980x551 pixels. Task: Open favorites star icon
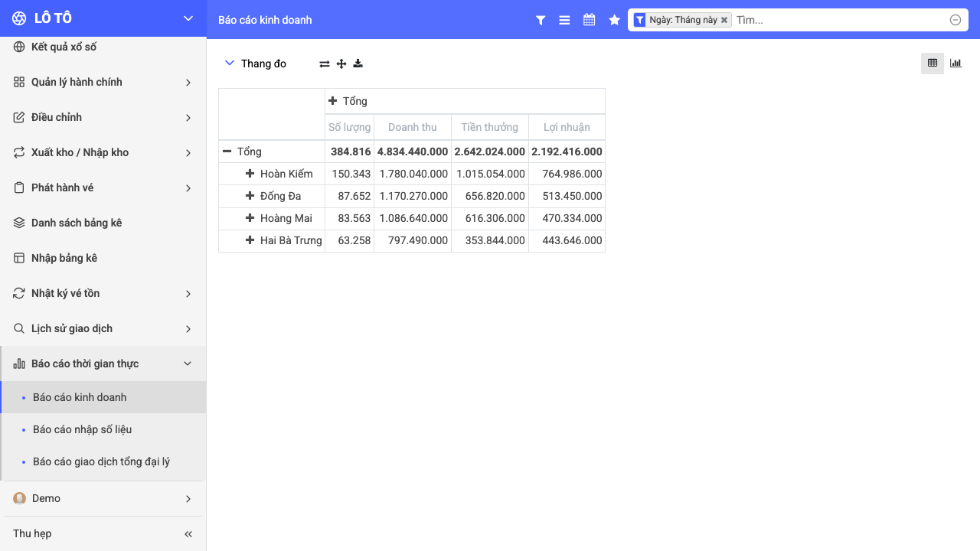pos(614,20)
